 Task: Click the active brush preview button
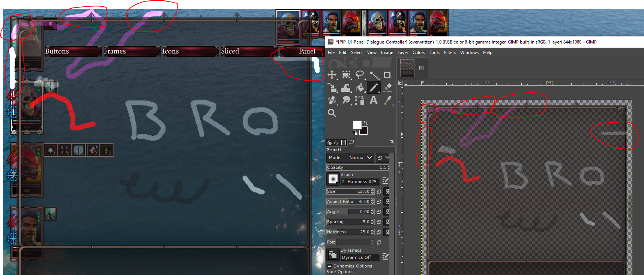point(333,179)
